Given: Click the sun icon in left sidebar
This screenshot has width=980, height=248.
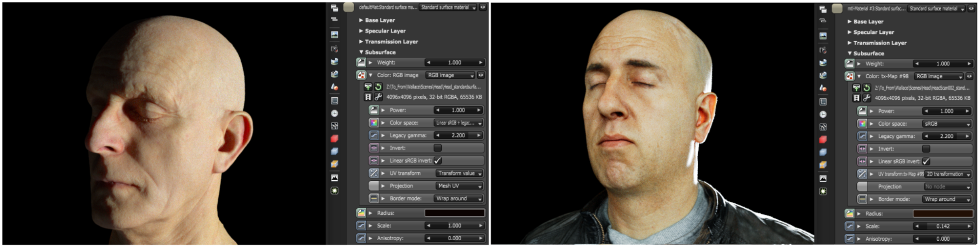Looking at the screenshot, I should [x=334, y=191].
